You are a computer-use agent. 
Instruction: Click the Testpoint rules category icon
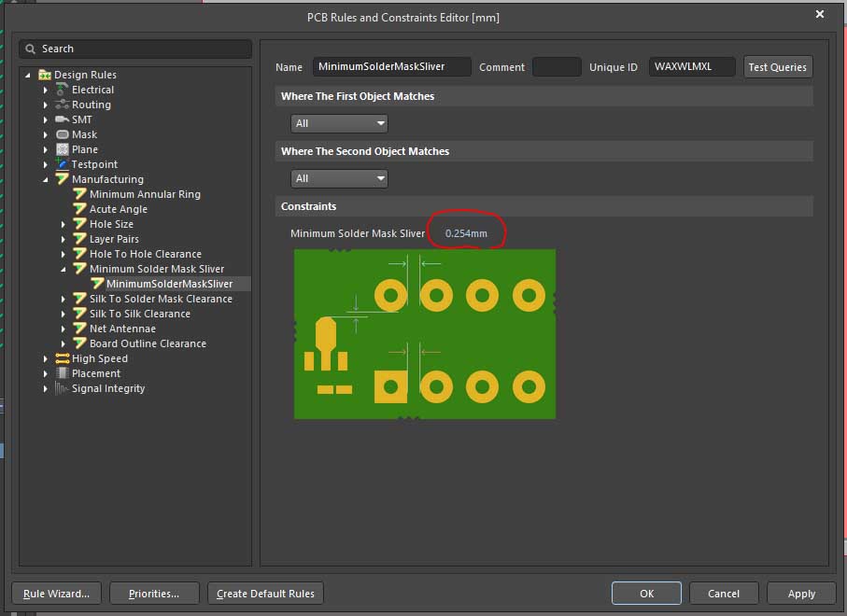tap(63, 164)
